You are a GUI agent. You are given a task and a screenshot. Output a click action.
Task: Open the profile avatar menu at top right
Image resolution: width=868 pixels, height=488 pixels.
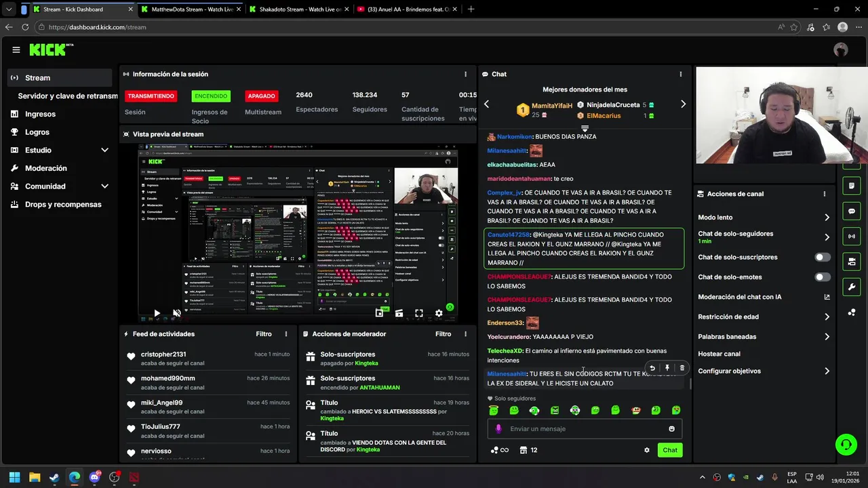pos(841,49)
